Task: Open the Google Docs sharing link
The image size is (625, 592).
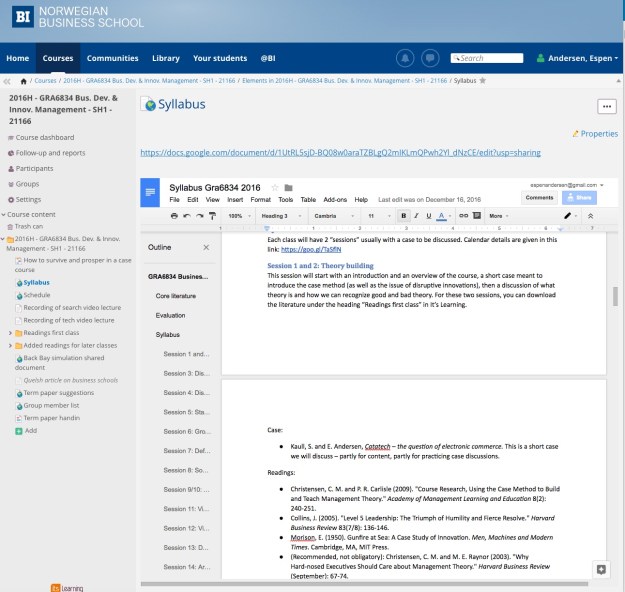Action: (340, 153)
